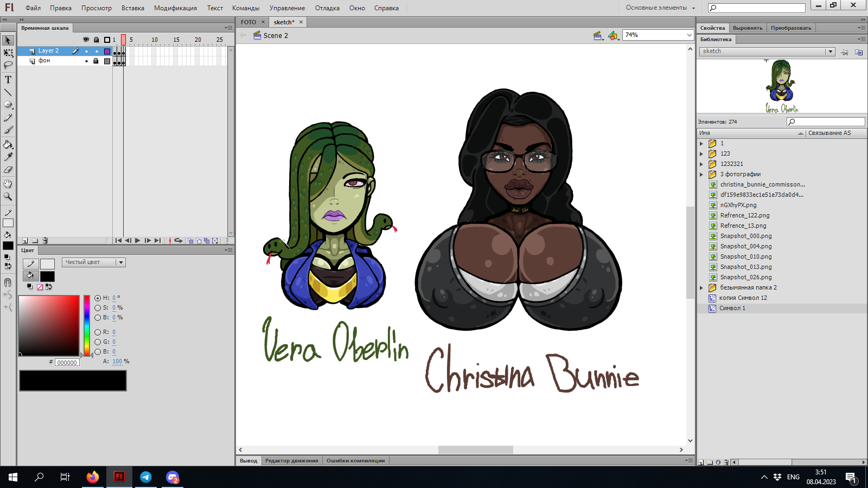This screenshot has height=488, width=868.
Task: Switch to the Преобразовать panel tab
Action: point(791,28)
